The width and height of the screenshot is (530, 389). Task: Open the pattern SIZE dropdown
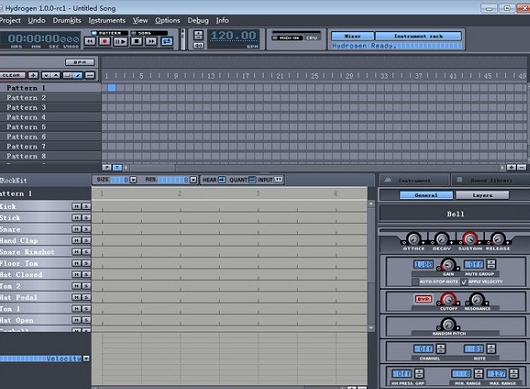click(134, 179)
